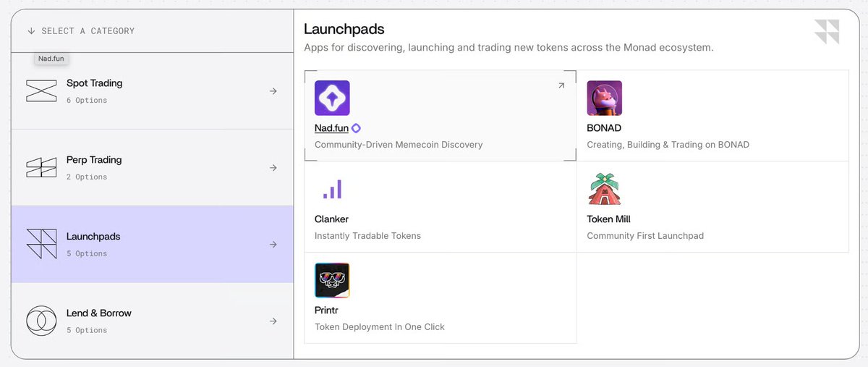
Task: Select the Perp Trading category
Action: (x=152, y=168)
